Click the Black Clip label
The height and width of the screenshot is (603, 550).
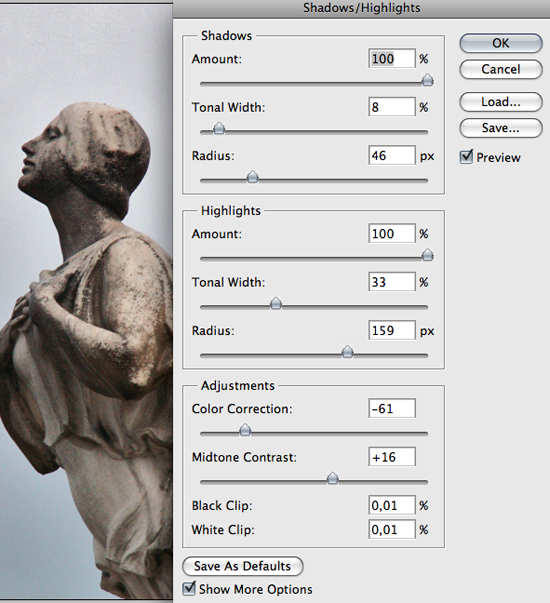click(222, 505)
